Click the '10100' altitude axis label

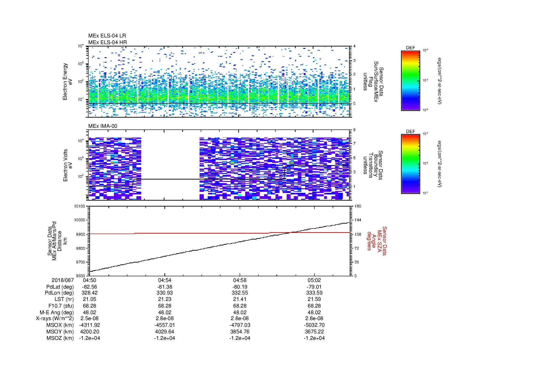80,206
